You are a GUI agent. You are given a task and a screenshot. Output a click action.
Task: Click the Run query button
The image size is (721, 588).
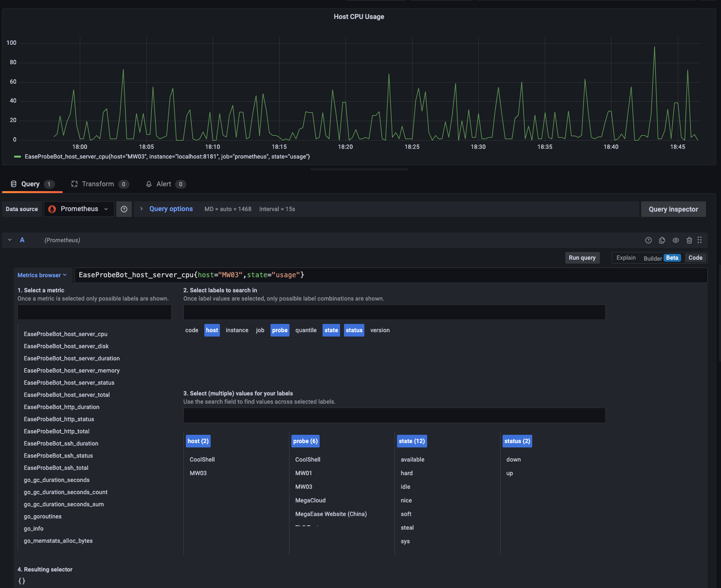coord(582,258)
